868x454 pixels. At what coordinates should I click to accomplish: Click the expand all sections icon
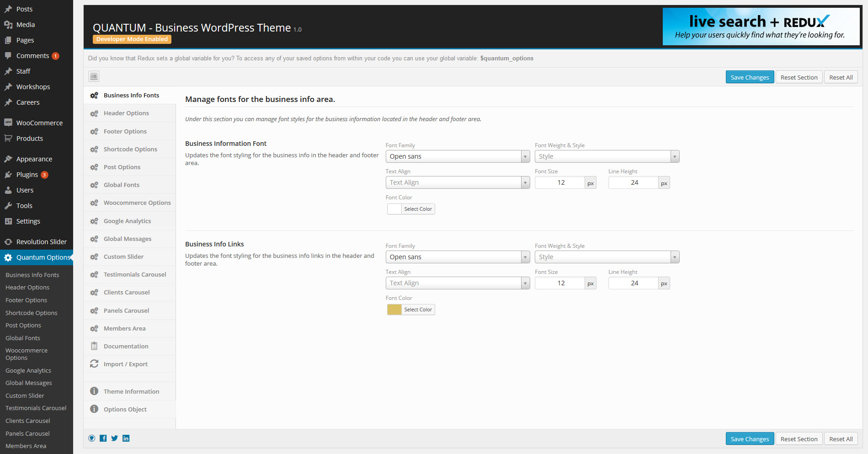click(x=94, y=76)
